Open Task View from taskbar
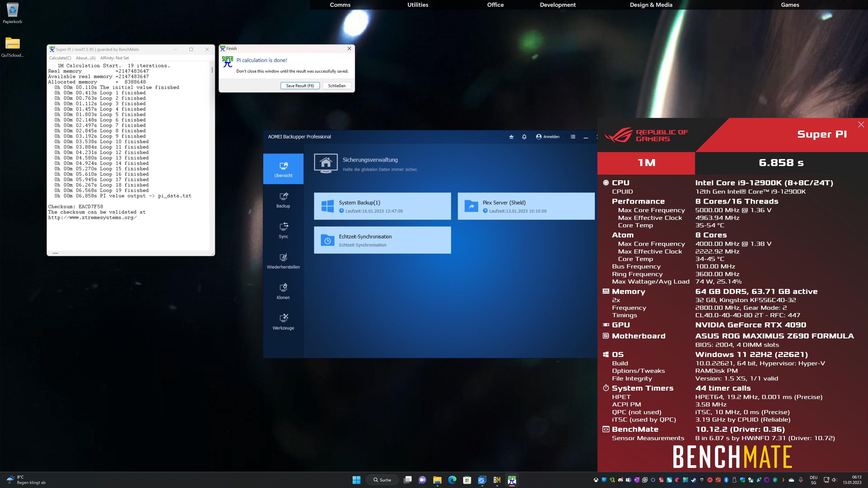 click(x=408, y=480)
